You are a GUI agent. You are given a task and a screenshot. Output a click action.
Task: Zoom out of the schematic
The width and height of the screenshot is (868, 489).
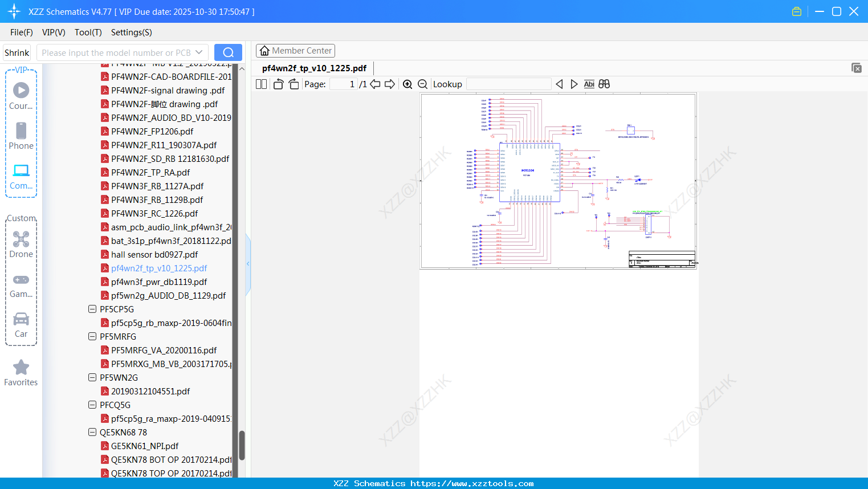[423, 84]
